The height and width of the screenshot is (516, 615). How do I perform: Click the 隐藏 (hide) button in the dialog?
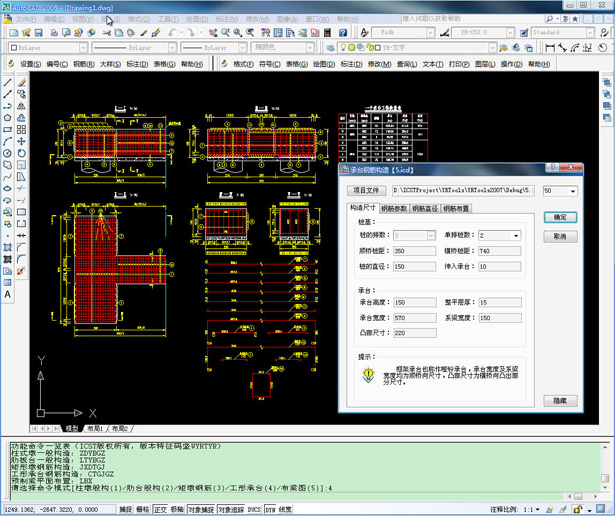pos(560,399)
